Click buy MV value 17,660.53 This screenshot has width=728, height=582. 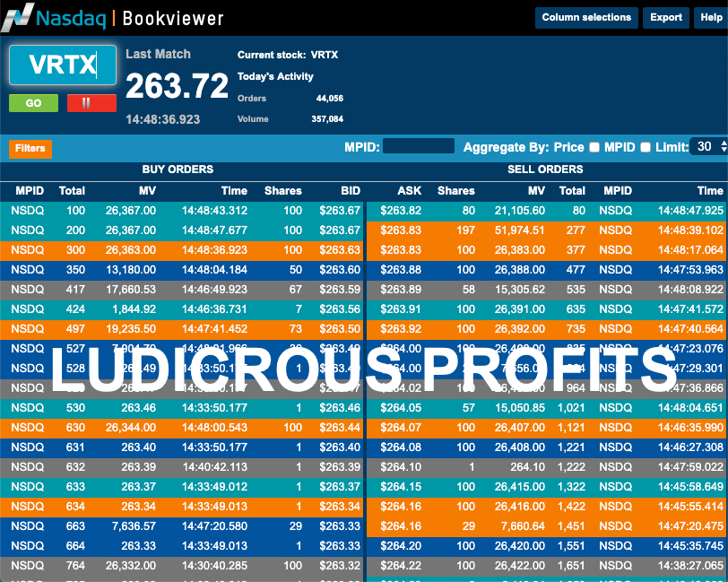point(131,290)
